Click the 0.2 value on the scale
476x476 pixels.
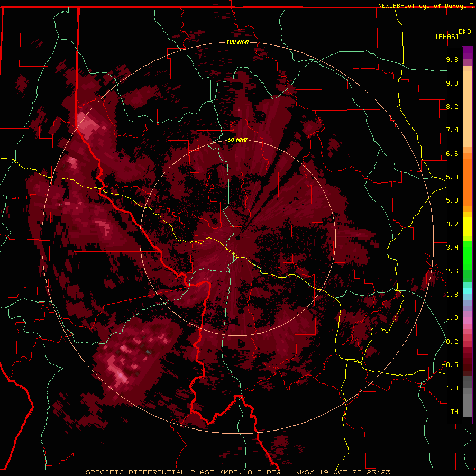[452, 342]
